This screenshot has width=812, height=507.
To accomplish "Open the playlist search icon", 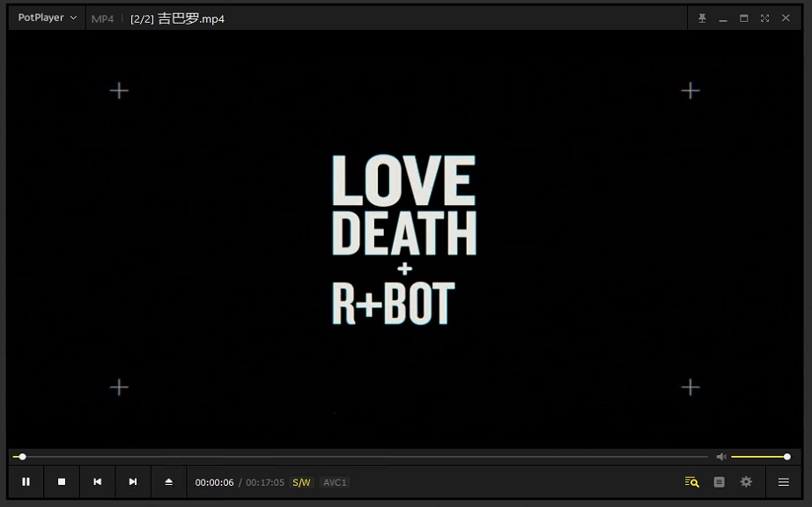I will point(692,481).
